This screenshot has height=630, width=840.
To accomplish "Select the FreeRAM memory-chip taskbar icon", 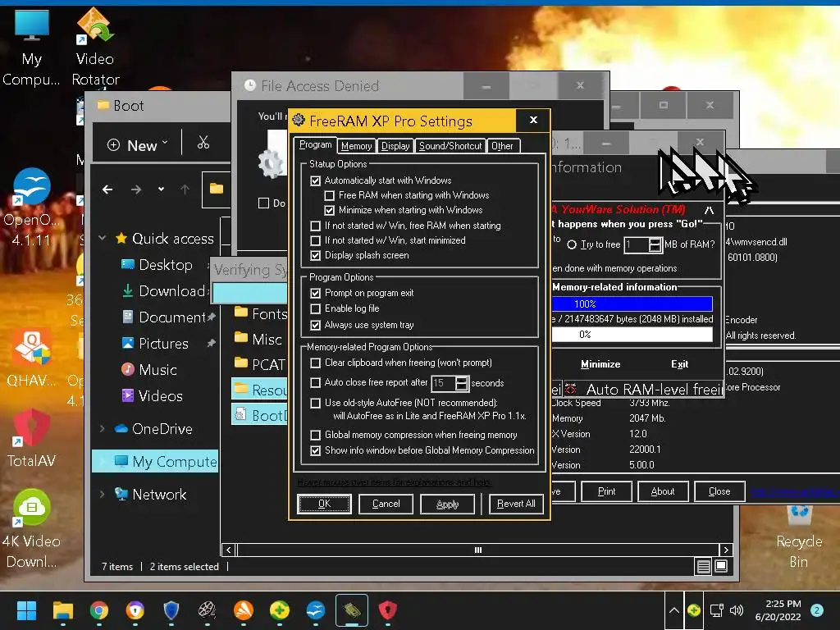I will tap(351, 610).
